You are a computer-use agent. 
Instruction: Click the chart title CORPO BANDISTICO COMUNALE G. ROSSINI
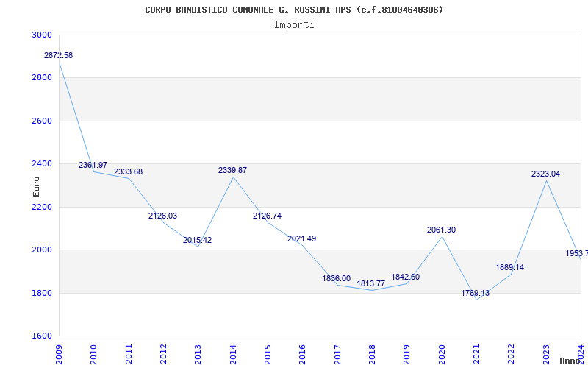pos(294,10)
